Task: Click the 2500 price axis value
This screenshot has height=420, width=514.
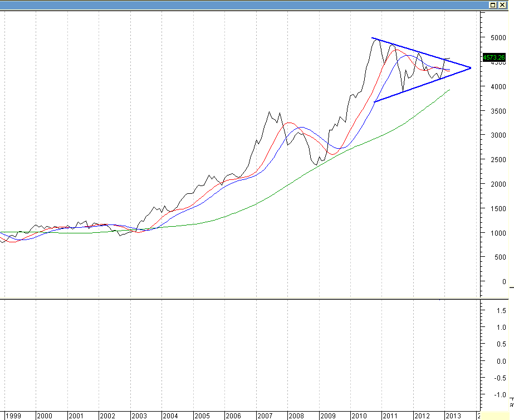Action: [498, 160]
